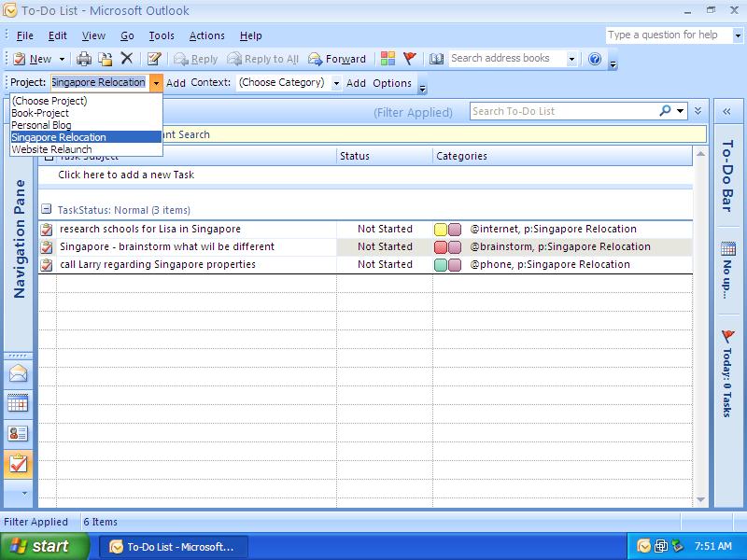The image size is (747, 560).
Task: Open the New button dropdown arrow
Action: (x=62, y=59)
